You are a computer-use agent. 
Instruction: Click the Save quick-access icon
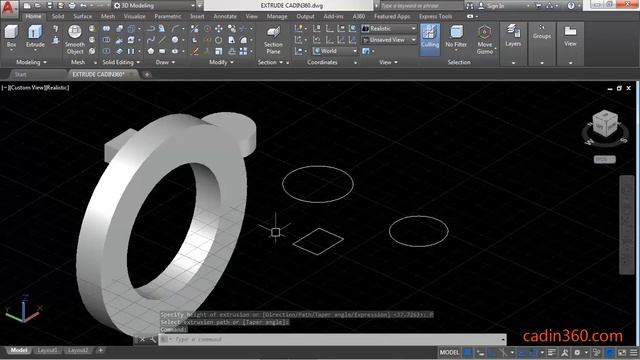pos(50,6)
